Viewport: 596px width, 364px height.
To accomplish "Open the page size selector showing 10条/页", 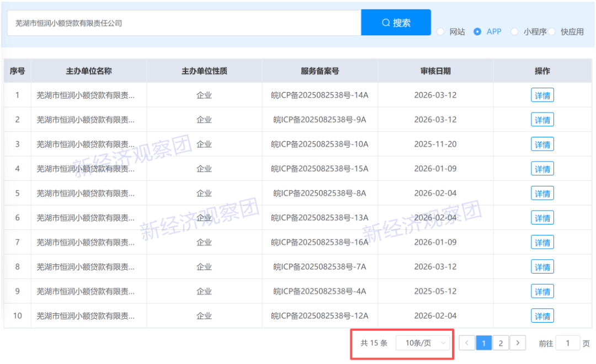I will pyautogui.click(x=423, y=342).
